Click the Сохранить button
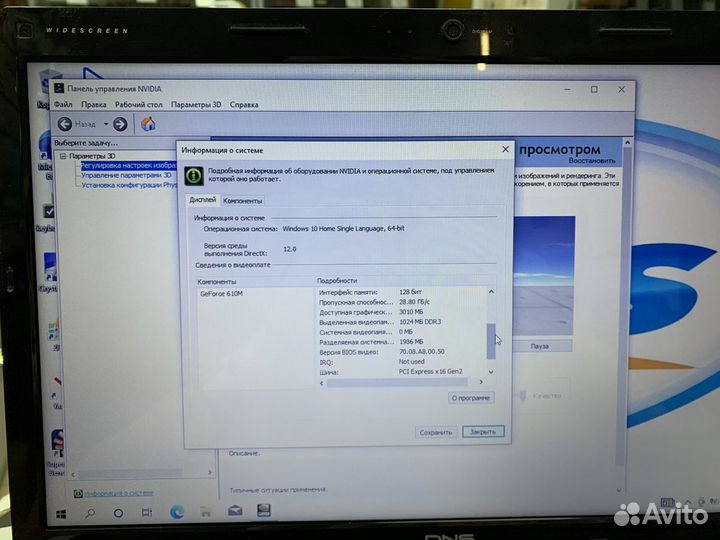 point(436,432)
